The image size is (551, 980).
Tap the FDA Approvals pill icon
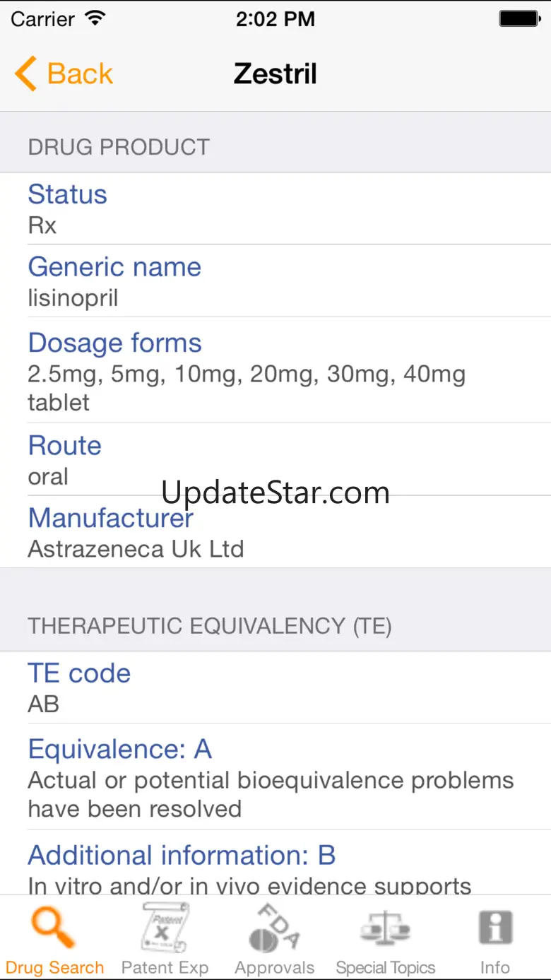click(x=274, y=928)
